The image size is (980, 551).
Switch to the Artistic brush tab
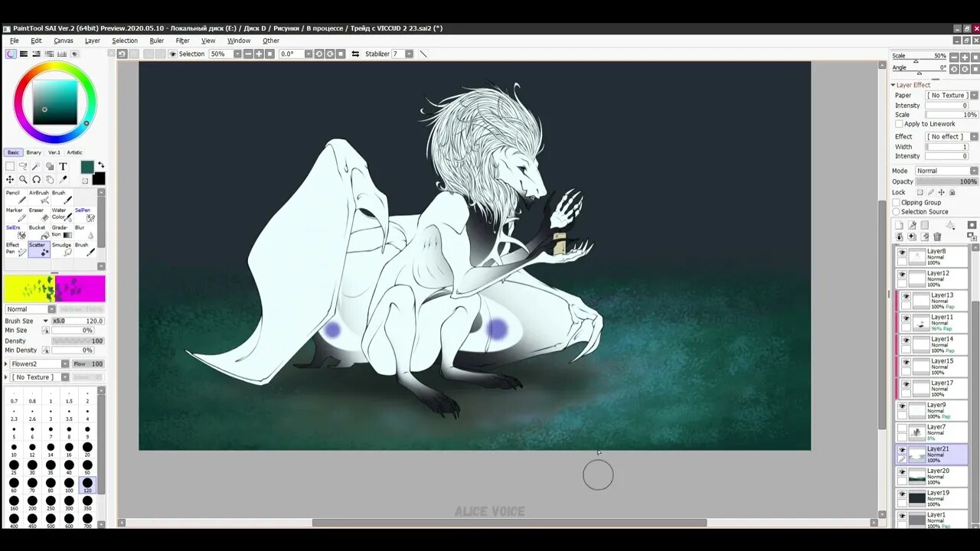[74, 152]
